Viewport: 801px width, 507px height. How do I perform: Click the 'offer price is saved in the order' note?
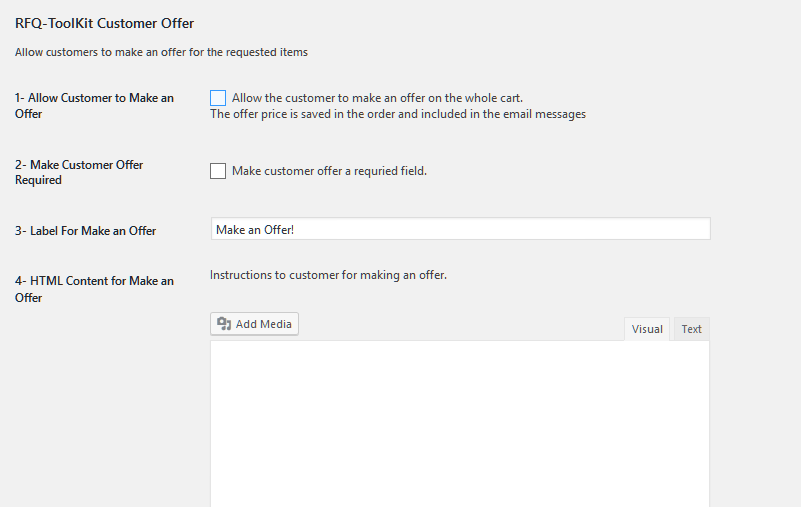tap(397, 114)
